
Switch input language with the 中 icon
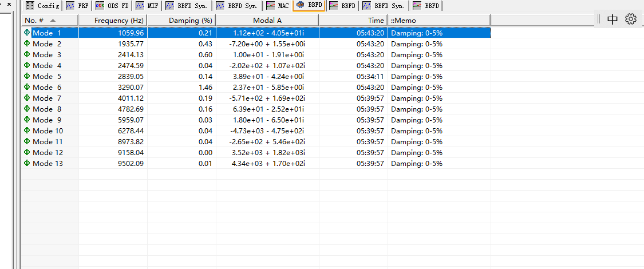[613, 19]
